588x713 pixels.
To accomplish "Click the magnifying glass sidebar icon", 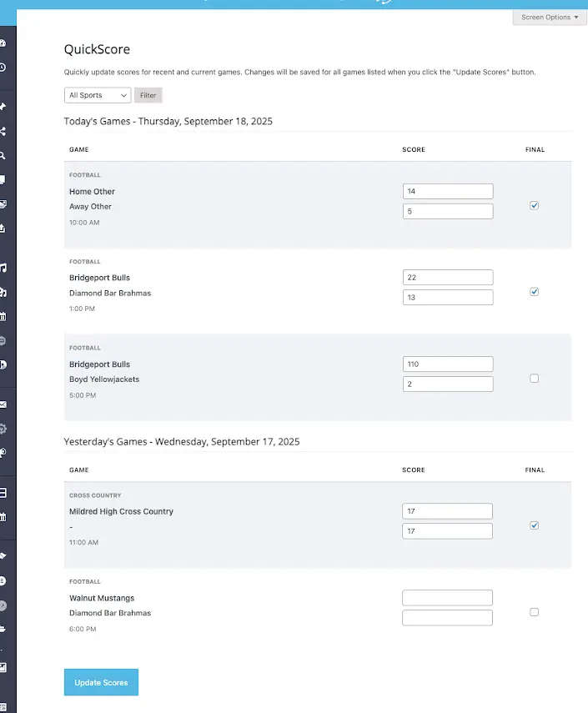I will coord(3,155).
